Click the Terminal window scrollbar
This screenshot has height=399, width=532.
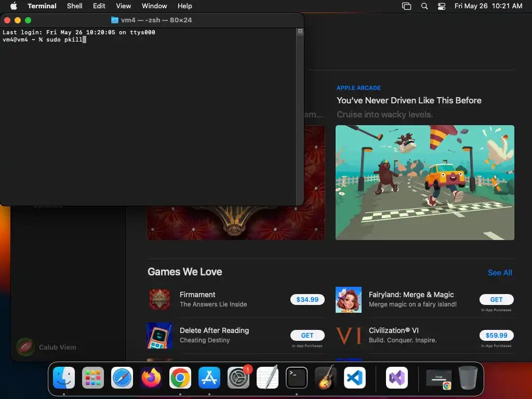pos(300,116)
